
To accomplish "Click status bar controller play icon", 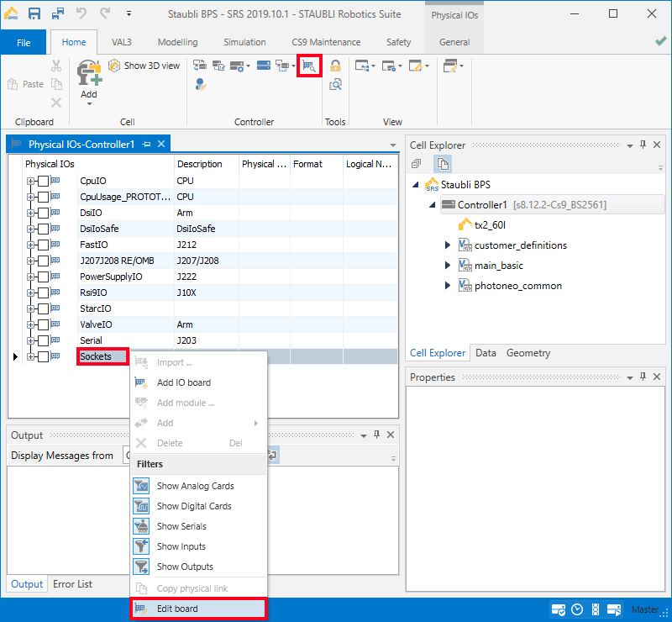I will [614, 609].
